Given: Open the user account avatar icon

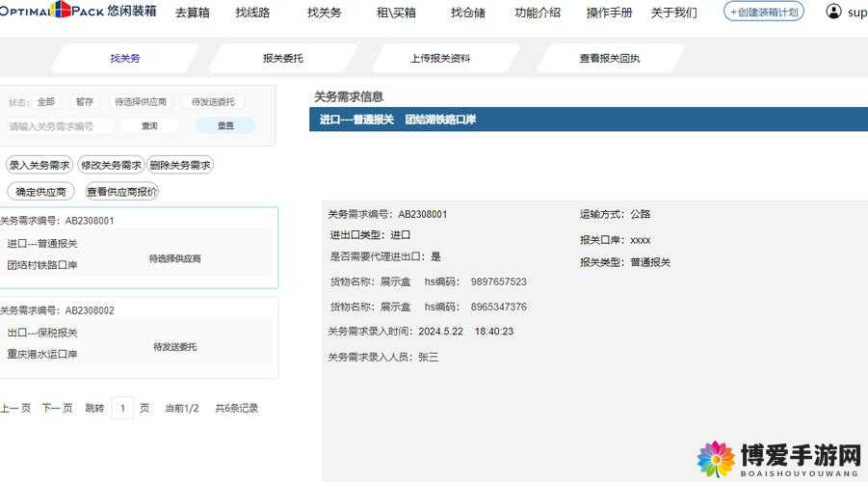Looking at the screenshot, I should pyautogui.click(x=833, y=11).
